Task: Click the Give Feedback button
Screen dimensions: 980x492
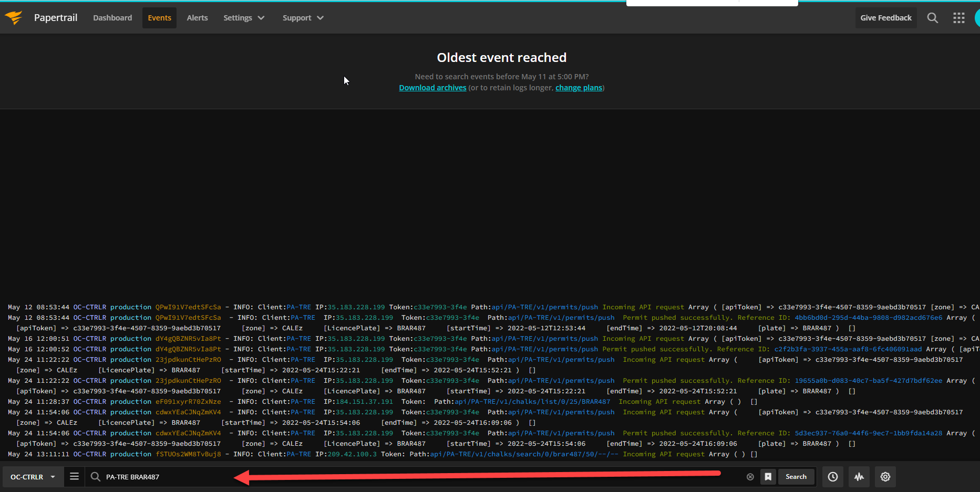Action: point(886,18)
